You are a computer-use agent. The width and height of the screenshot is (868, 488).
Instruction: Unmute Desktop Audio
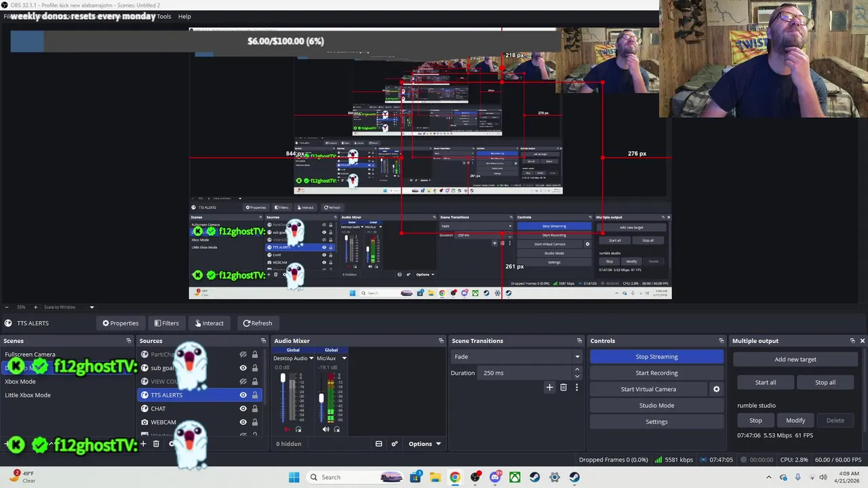point(287,429)
